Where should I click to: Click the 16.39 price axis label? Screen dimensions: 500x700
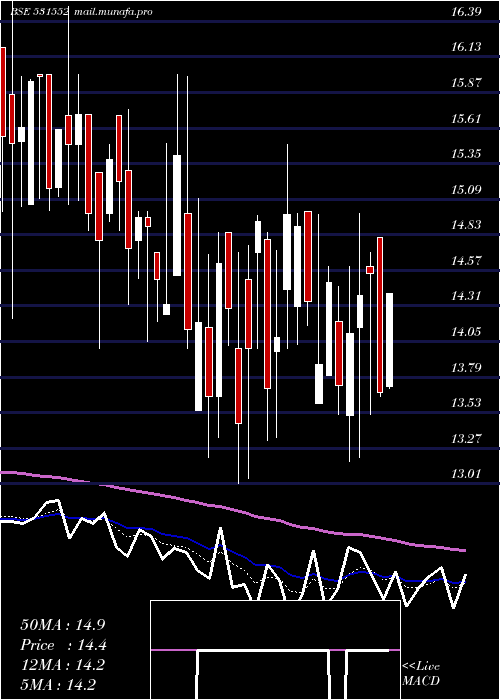466,12
